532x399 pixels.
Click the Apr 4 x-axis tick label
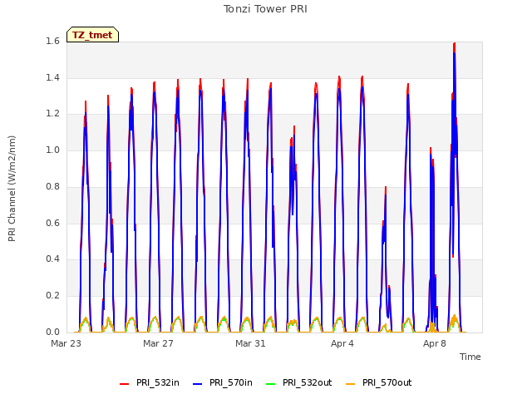click(342, 343)
